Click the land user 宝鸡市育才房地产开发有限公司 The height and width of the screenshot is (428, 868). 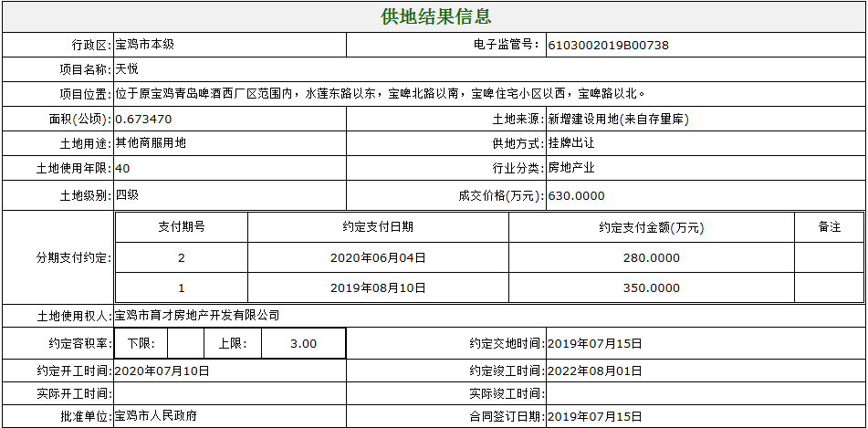tap(196, 316)
